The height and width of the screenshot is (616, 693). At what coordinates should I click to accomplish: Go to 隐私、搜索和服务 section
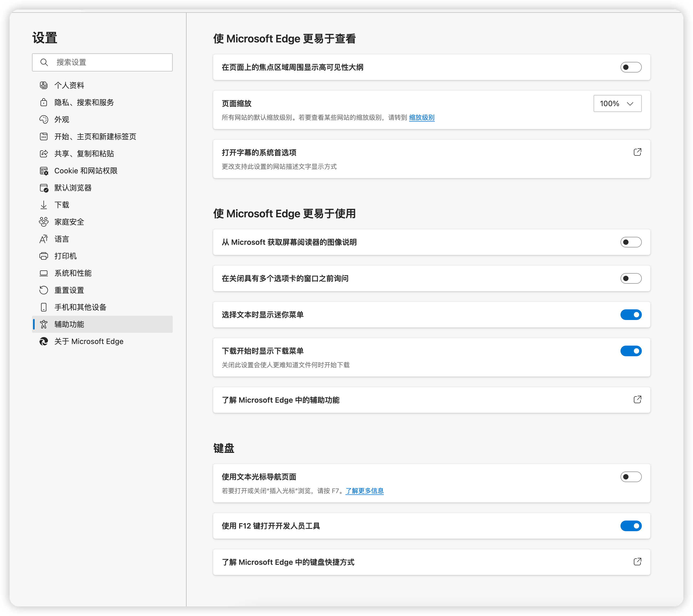102,102
